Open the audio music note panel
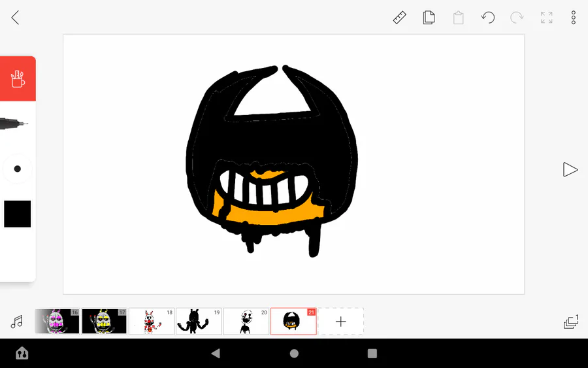588x368 pixels. click(x=16, y=322)
